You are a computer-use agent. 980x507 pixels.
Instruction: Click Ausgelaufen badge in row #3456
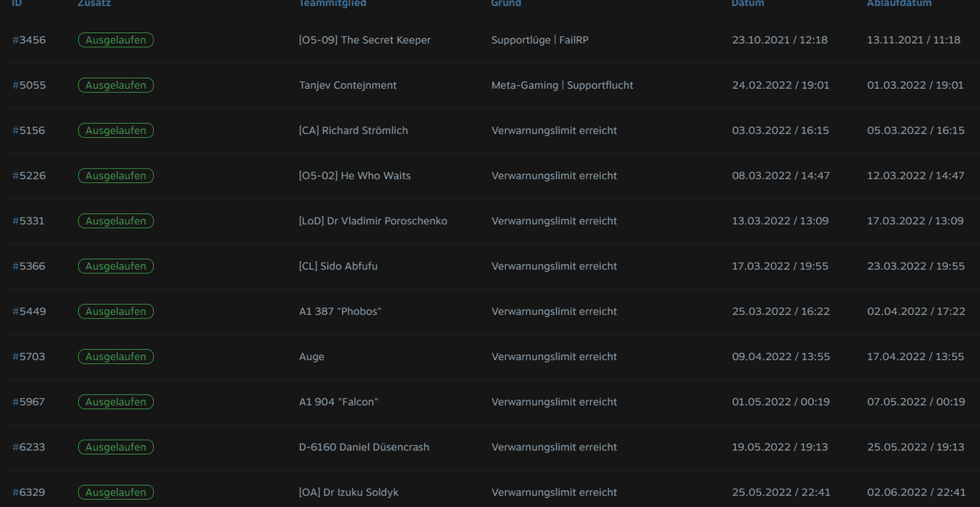pos(116,40)
